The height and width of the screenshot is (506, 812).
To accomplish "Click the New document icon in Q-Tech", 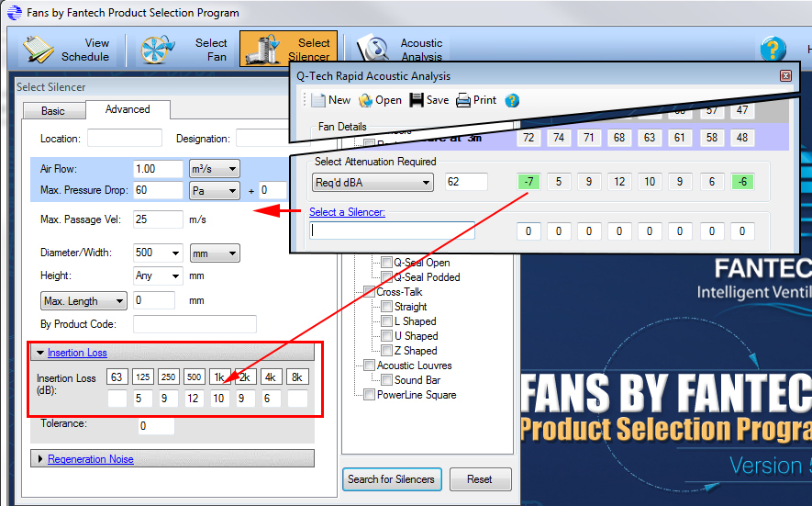I will (318, 100).
